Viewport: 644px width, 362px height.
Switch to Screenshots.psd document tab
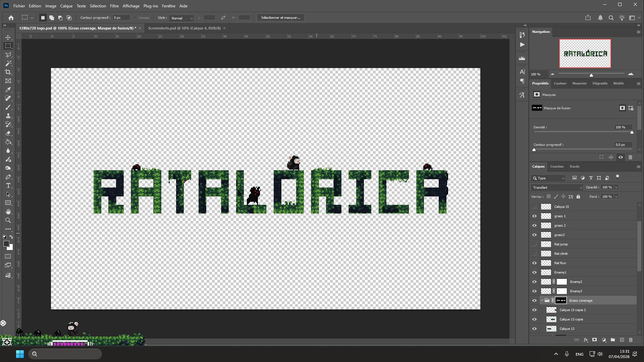184,28
